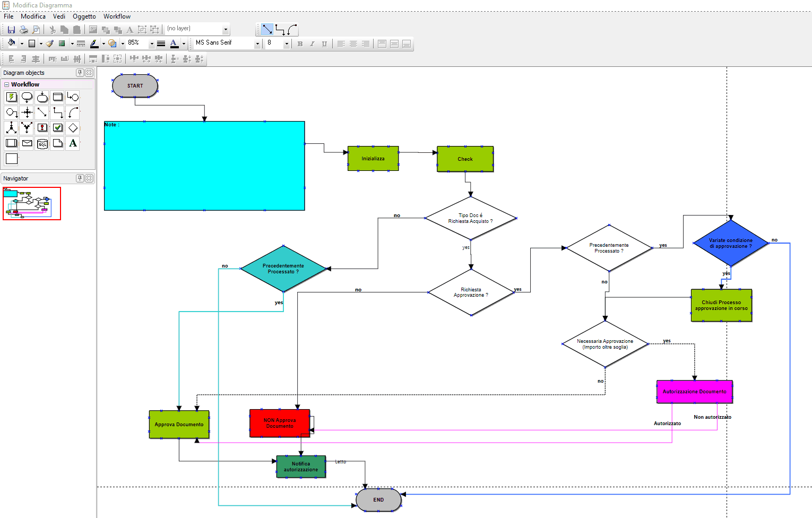Pick the subprocess double-bar box object
This screenshot has width=812, height=518.
[x=11, y=143]
